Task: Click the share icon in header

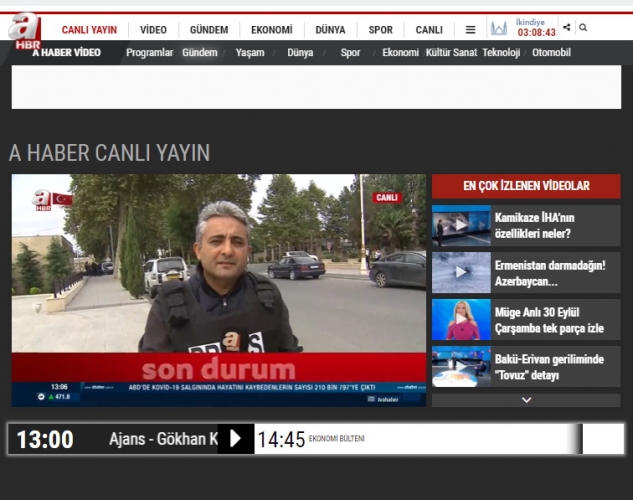Action: pos(567,27)
